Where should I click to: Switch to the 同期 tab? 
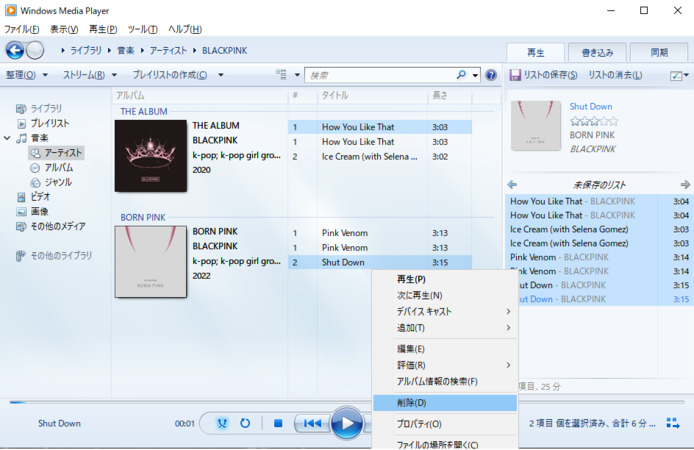click(659, 53)
